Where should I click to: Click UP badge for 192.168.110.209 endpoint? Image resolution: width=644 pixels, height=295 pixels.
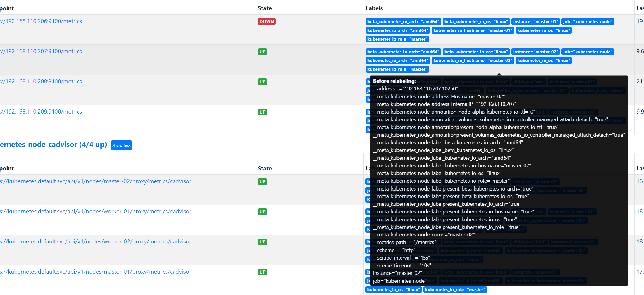tap(262, 112)
